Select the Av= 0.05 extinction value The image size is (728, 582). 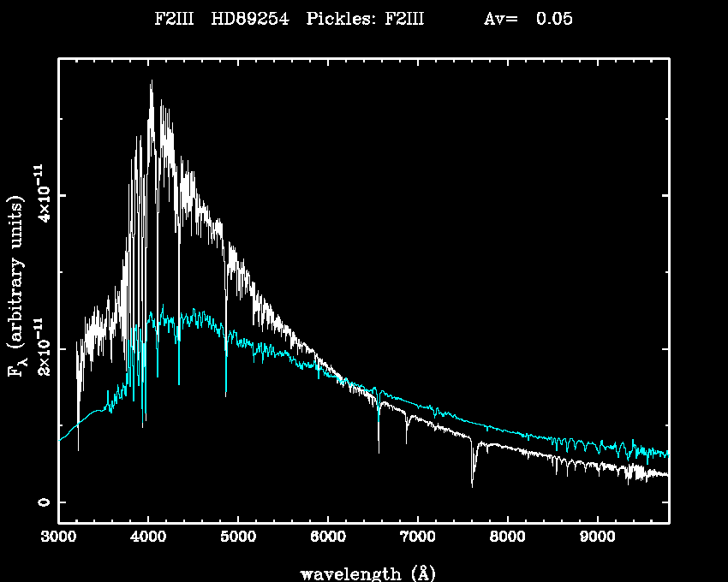click(528, 20)
